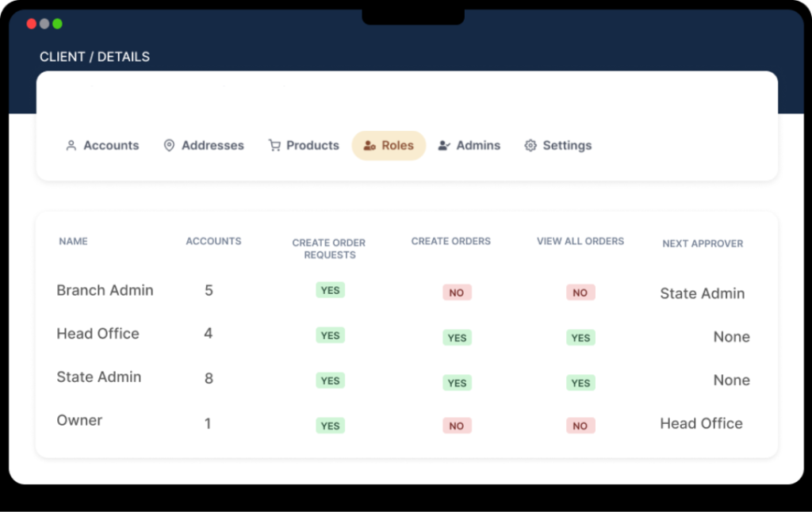Switch to the Addresses tab
812x512 pixels.
point(213,146)
